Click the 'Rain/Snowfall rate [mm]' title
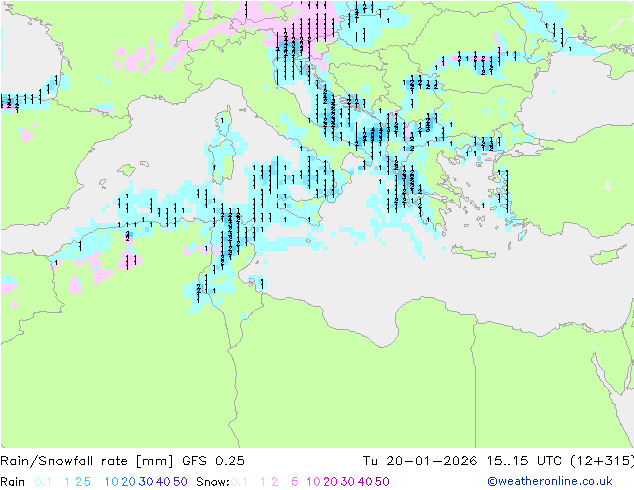 (87, 461)
